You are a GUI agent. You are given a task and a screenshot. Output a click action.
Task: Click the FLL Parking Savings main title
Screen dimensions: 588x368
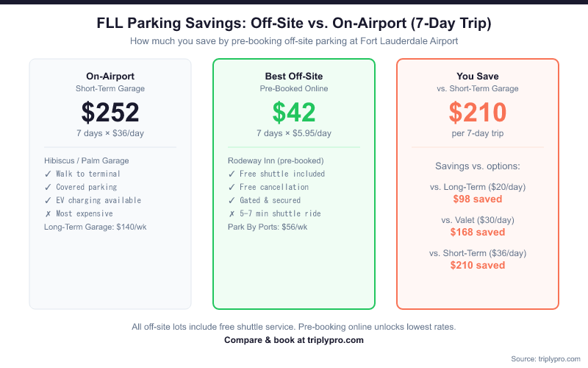point(294,24)
